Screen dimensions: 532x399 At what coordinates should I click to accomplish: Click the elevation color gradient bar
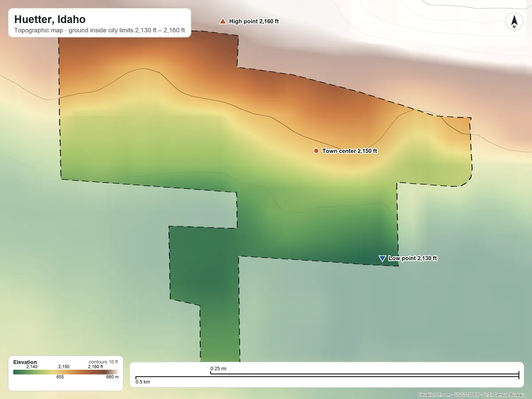click(66, 372)
